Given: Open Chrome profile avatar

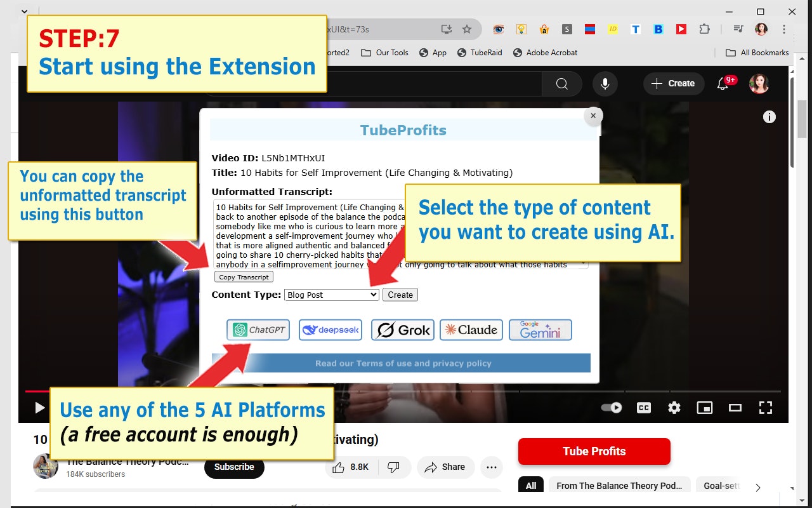Looking at the screenshot, I should pos(761,29).
